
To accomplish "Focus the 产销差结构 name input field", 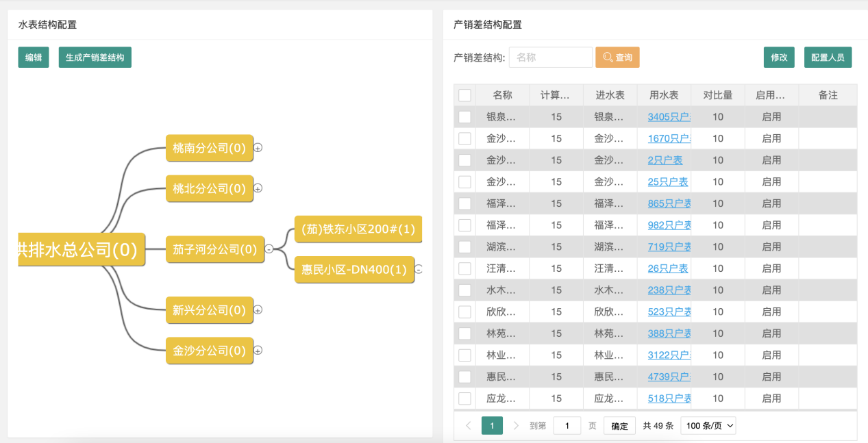I will (550, 58).
